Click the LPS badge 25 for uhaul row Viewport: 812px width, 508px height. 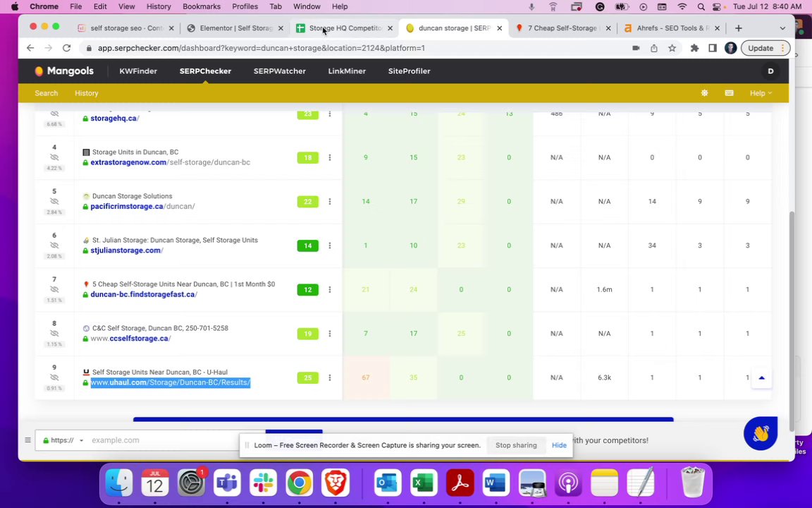(x=307, y=378)
